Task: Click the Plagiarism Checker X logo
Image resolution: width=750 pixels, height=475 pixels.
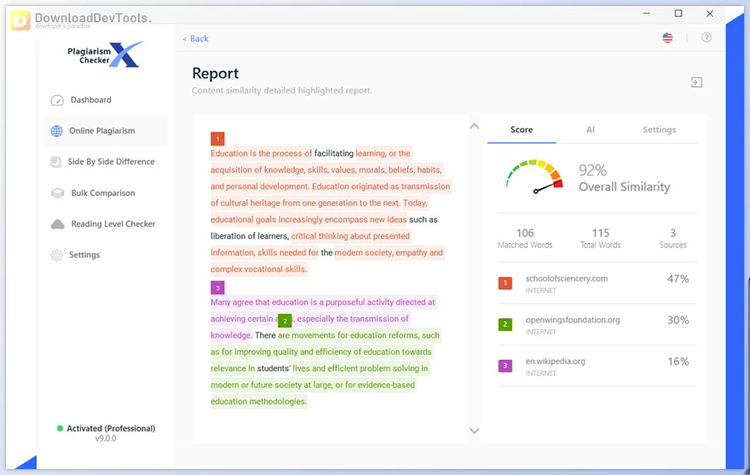Action: (x=105, y=54)
